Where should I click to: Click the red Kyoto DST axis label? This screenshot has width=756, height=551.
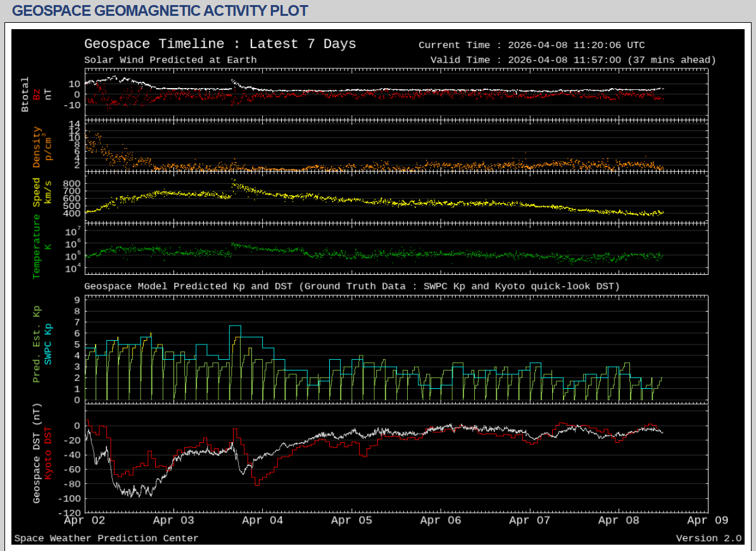click(x=48, y=453)
